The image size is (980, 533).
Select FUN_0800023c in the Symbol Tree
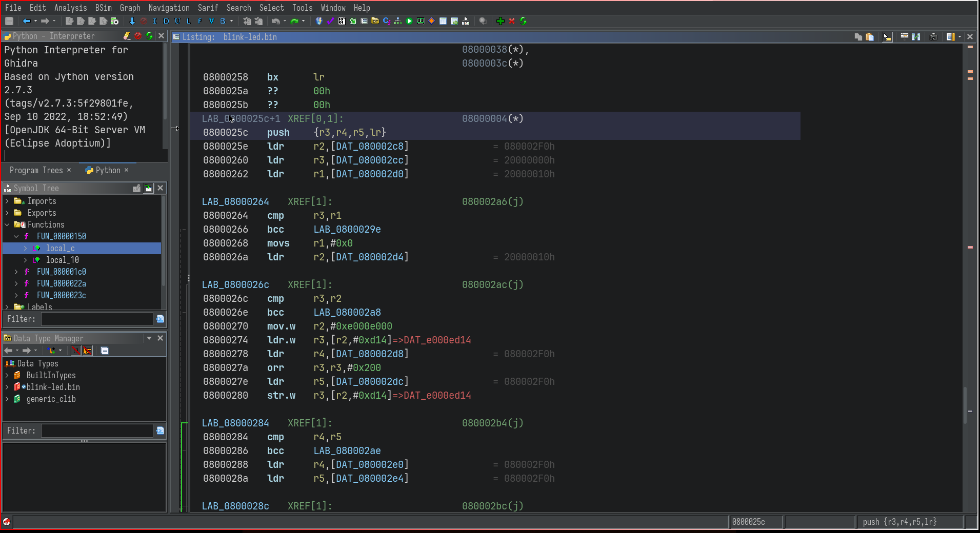61,295
